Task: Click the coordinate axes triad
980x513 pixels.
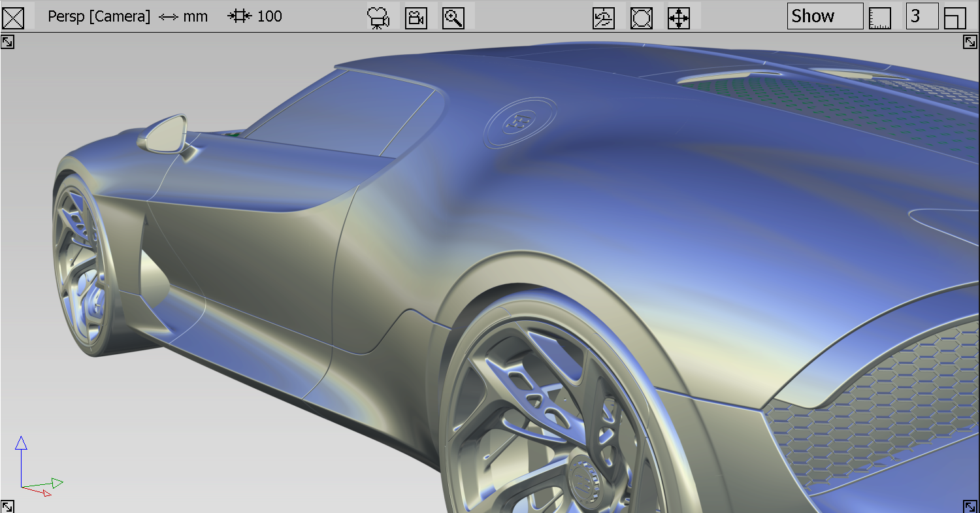Action: click(x=36, y=467)
